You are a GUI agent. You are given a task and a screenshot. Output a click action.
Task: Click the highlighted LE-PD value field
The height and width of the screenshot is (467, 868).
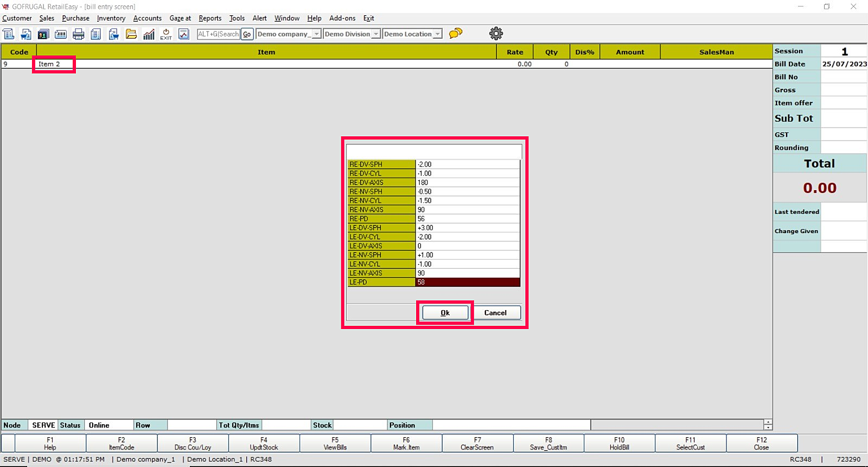coord(468,282)
